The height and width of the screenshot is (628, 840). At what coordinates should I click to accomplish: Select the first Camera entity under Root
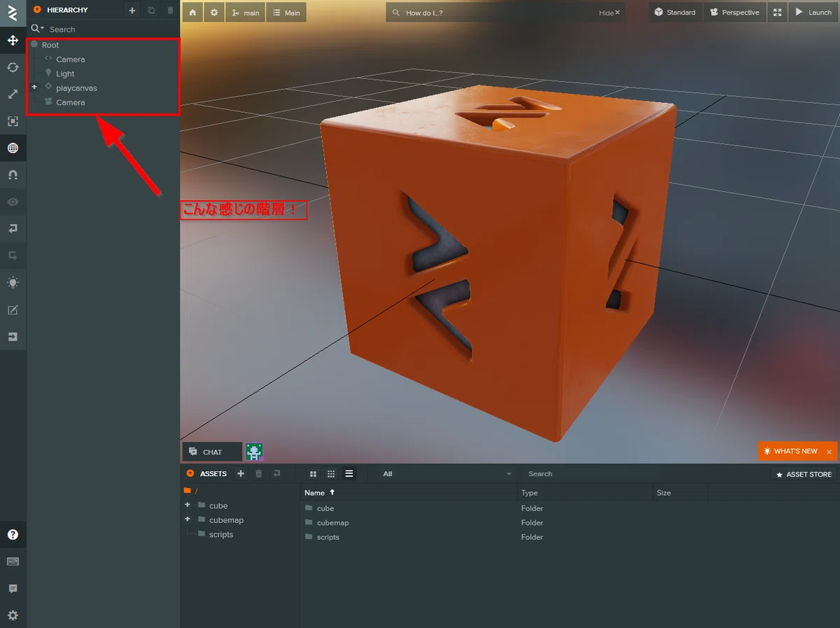[70, 60]
